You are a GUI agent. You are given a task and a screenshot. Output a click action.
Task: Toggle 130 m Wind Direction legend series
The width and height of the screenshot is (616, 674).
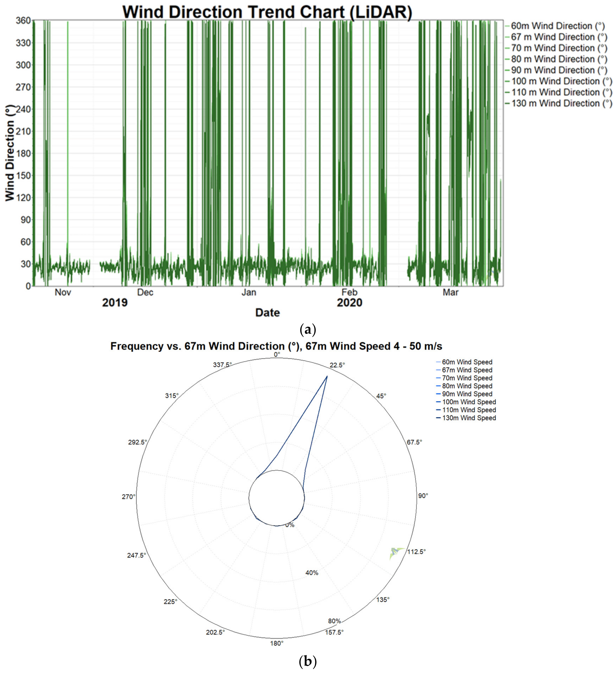[562, 103]
